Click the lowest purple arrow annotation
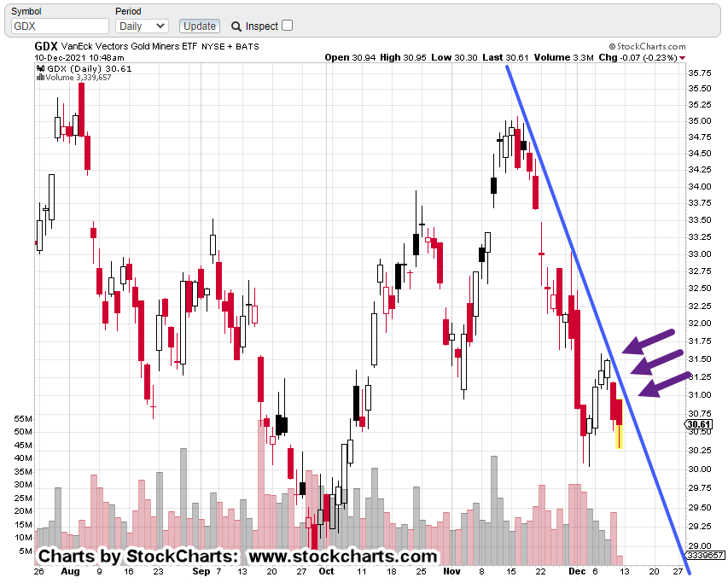Screen dimensions: 728x583 [664, 385]
